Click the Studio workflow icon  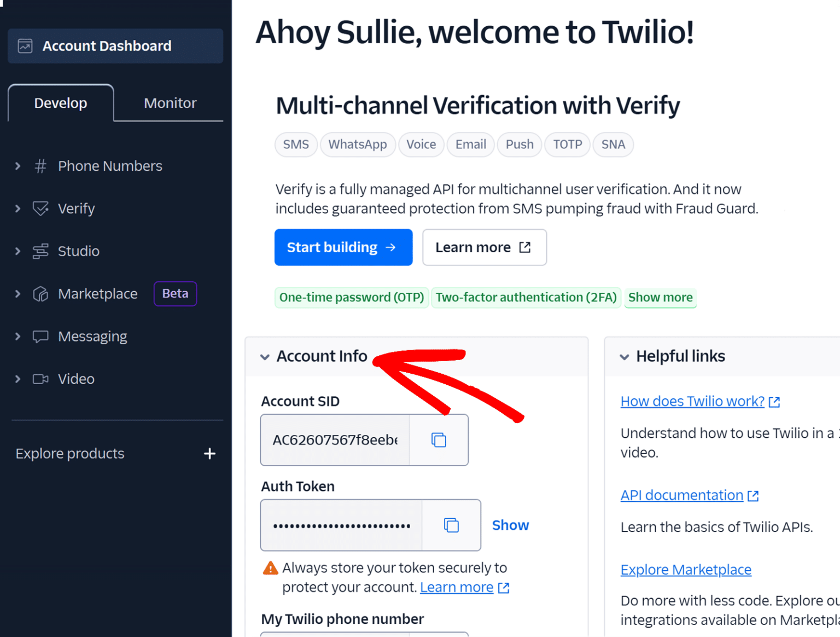(x=40, y=251)
